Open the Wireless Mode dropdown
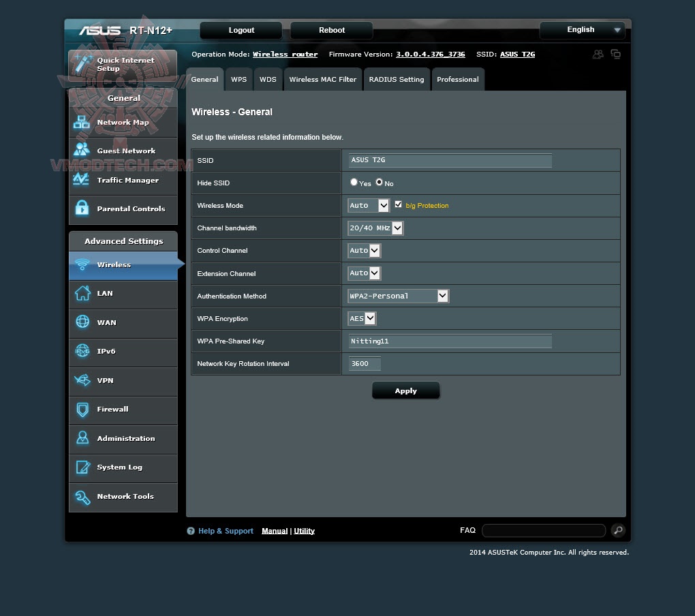This screenshot has width=695, height=616. 369,205
